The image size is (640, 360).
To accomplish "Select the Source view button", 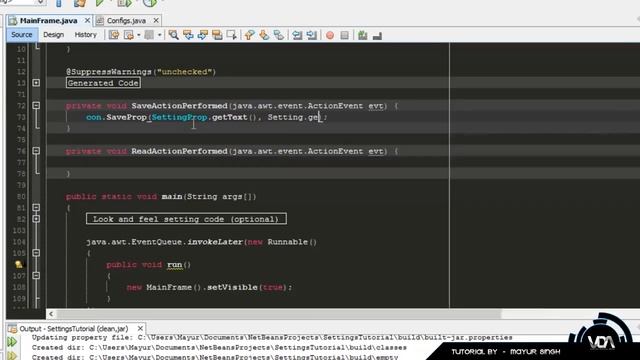I will 22,35.
